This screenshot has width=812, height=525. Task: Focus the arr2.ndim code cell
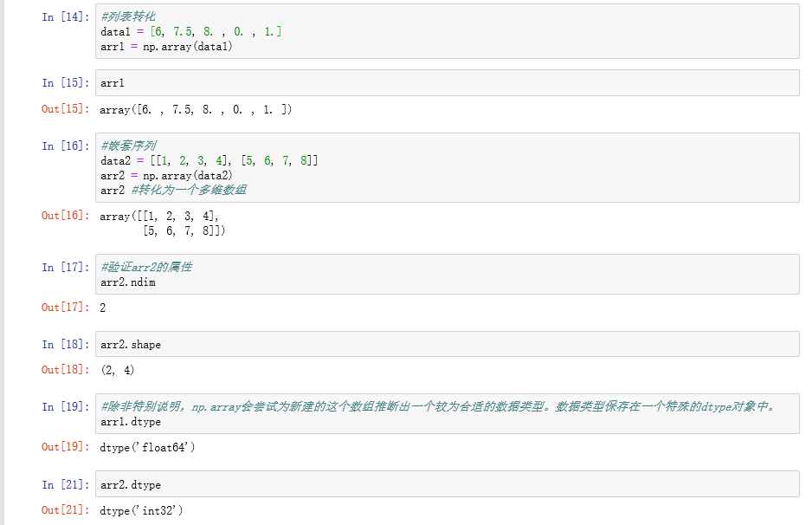point(447,275)
